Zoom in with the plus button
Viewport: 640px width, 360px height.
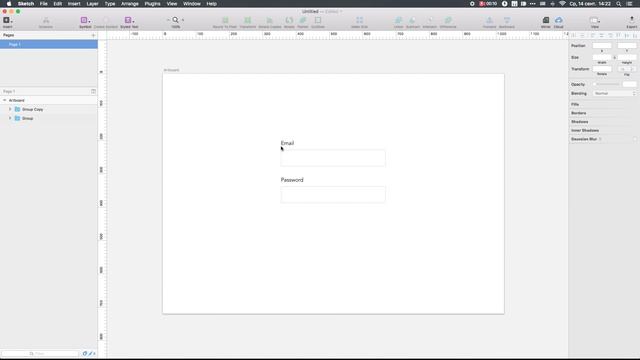[x=183, y=20]
